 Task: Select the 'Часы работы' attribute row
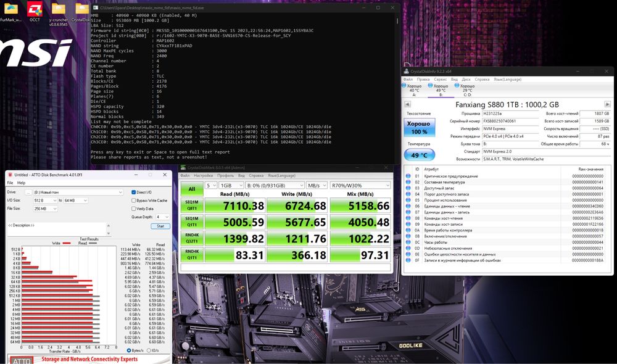(x=508, y=242)
